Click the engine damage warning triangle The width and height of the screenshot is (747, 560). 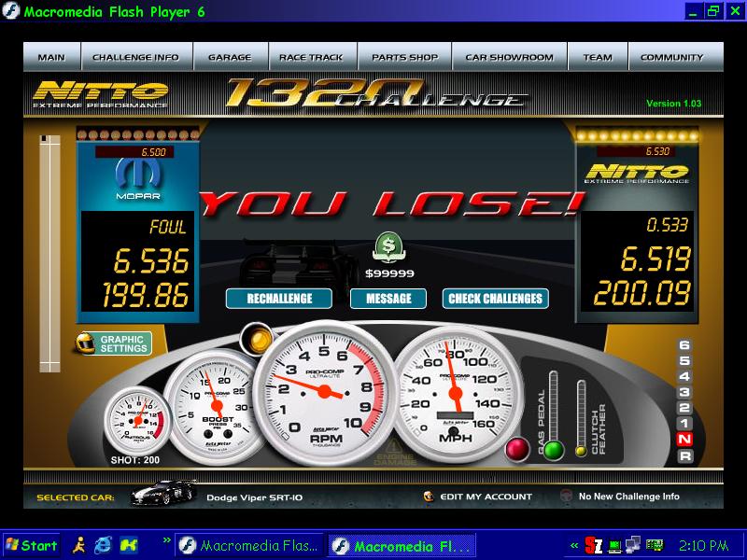pos(393,447)
